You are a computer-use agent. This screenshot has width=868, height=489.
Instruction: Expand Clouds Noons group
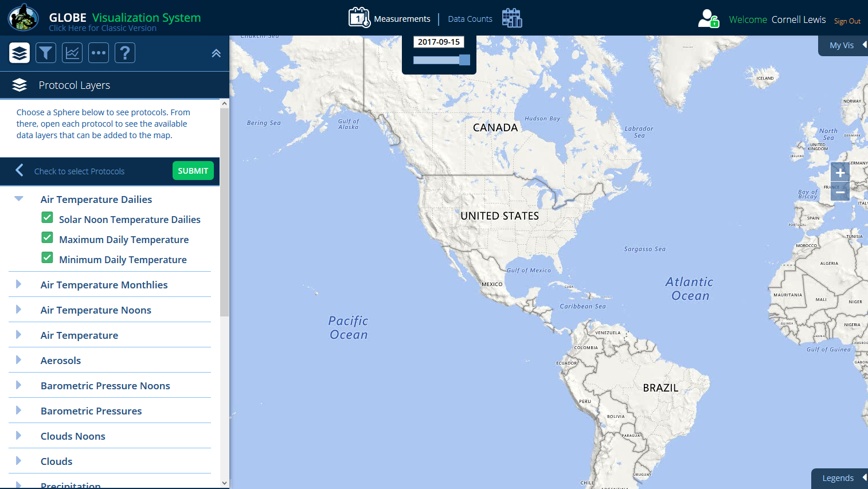[18, 436]
